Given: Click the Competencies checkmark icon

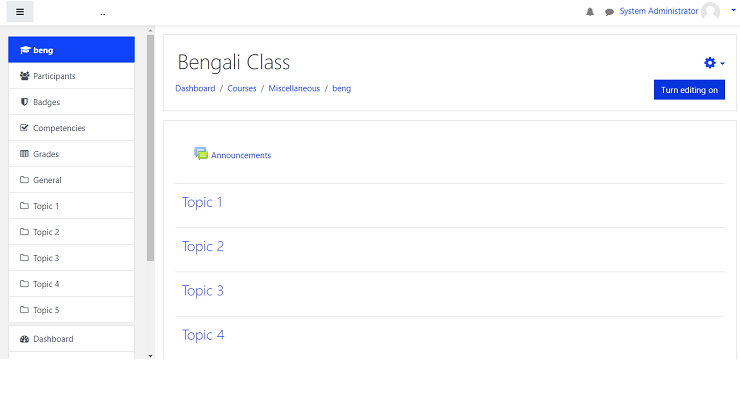Looking at the screenshot, I should [24, 128].
